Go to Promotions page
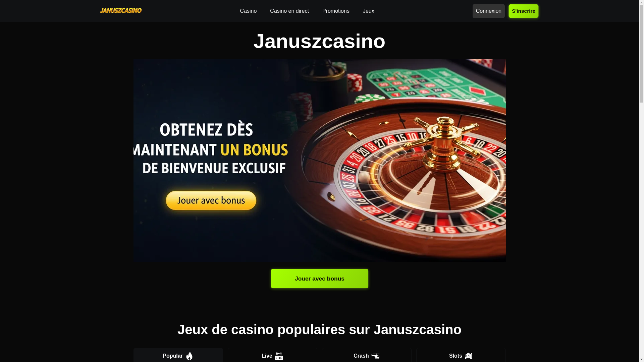The image size is (644, 362). pos(336,11)
